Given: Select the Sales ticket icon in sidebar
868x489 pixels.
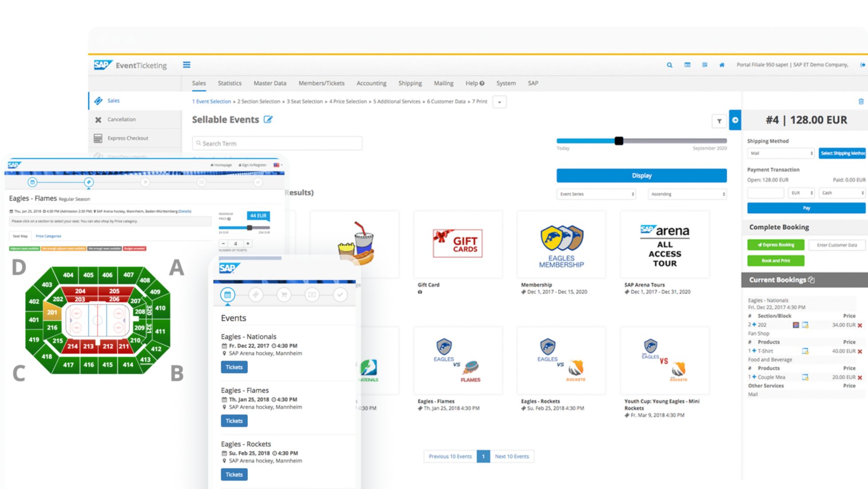Looking at the screenshot, I should pyautogui.click(x=99, y=100).
